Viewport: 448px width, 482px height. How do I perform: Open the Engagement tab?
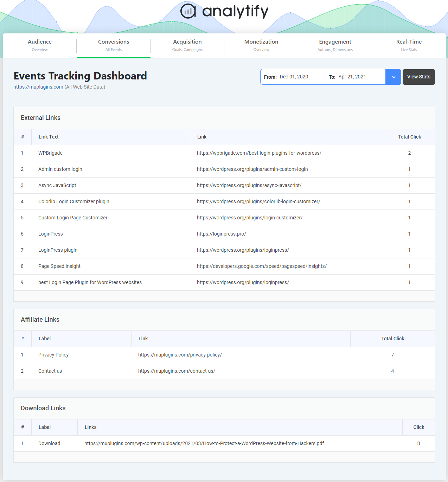pyautogui.click(x=335, y=45)
